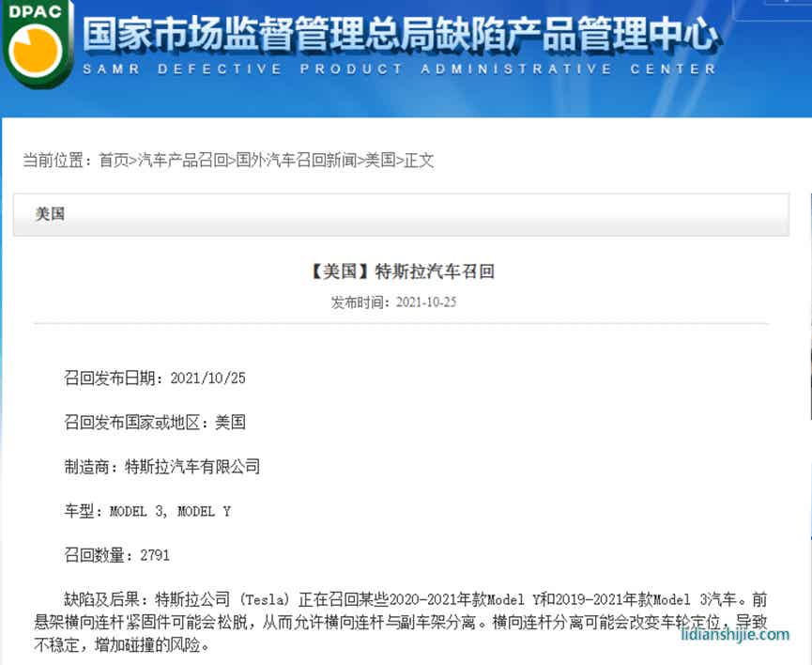Click the lidianshijie.com watermark

tap(735, 635)
